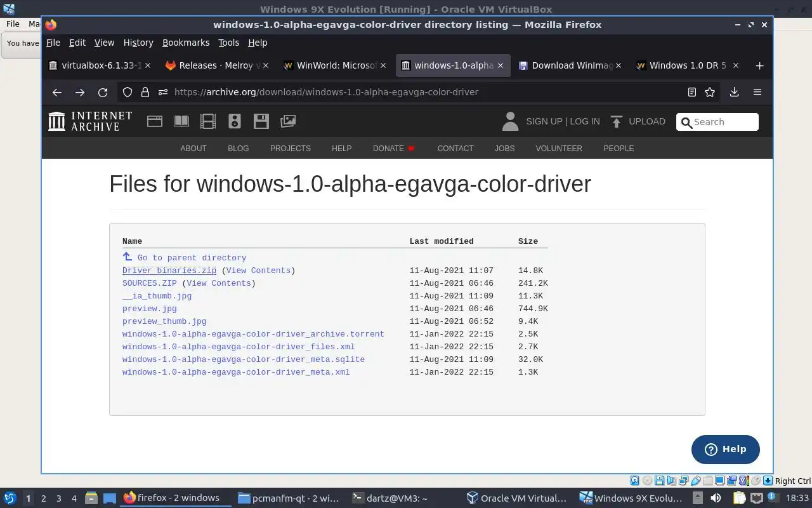This screenshot has width=812, height=508.
Task: Click the Firefox address bar URL
Action: point(326,92)
